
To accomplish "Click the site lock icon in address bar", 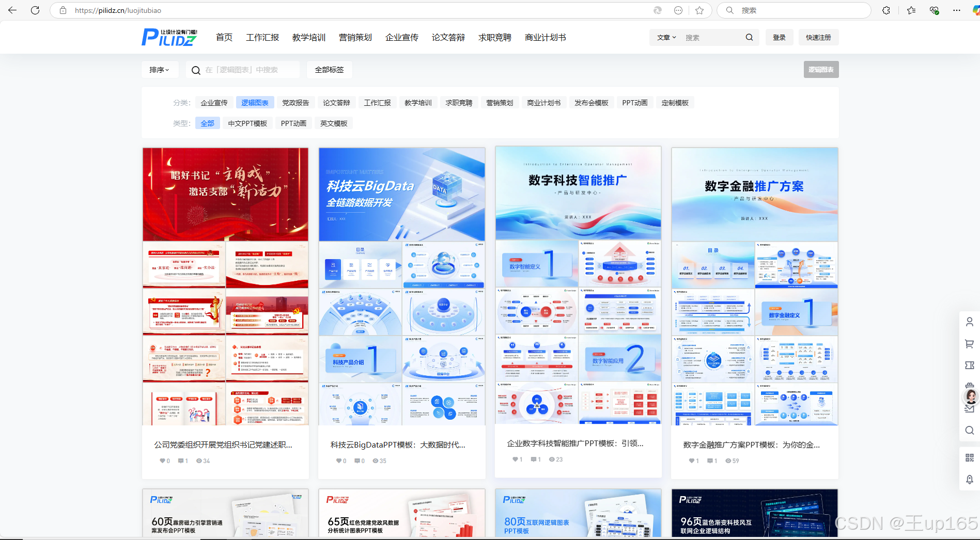I will click(x=63, y=10).
